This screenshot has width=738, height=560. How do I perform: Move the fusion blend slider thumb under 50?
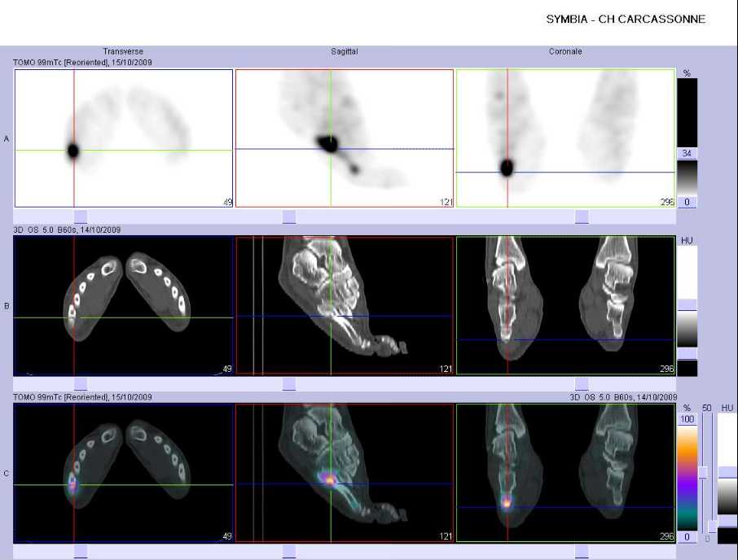[x=704, y=473]
